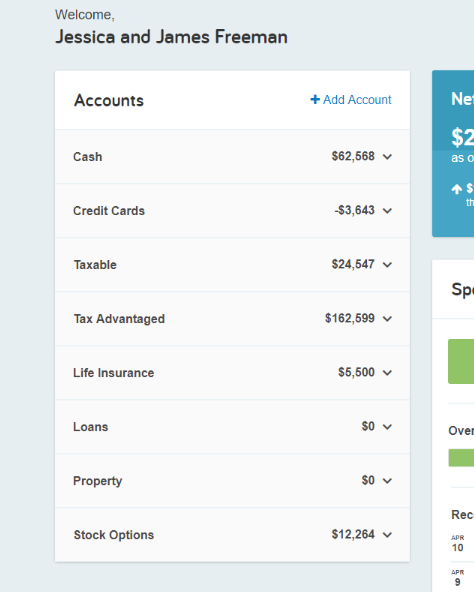
Task: Expand Life Insurance chevron arrow
Action: click(x=387, y=373)
